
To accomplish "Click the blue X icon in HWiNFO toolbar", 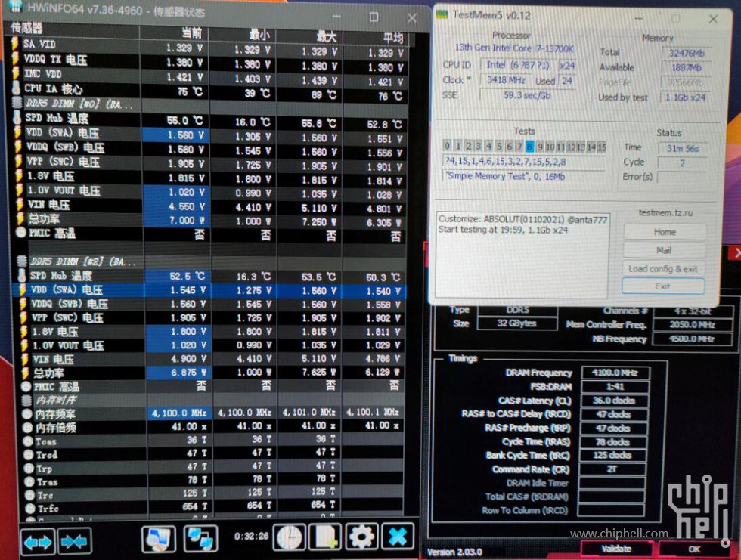I will tap(398, 537).
